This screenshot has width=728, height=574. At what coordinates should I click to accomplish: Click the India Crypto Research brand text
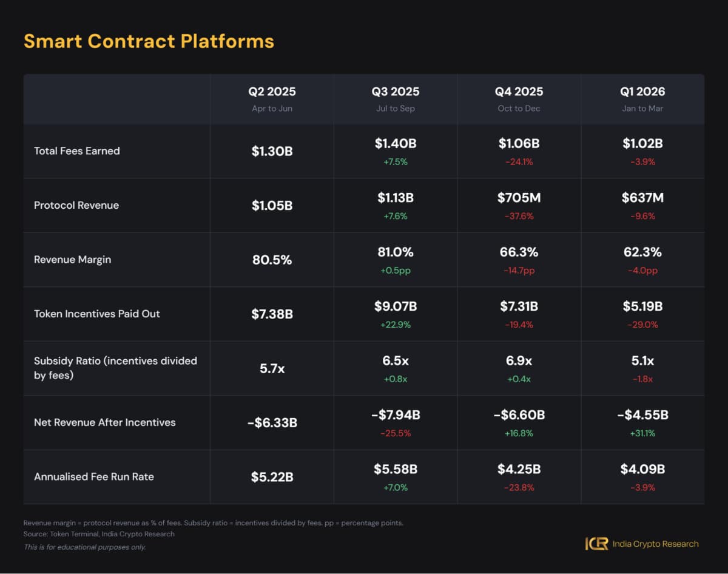tap(655, 544)
